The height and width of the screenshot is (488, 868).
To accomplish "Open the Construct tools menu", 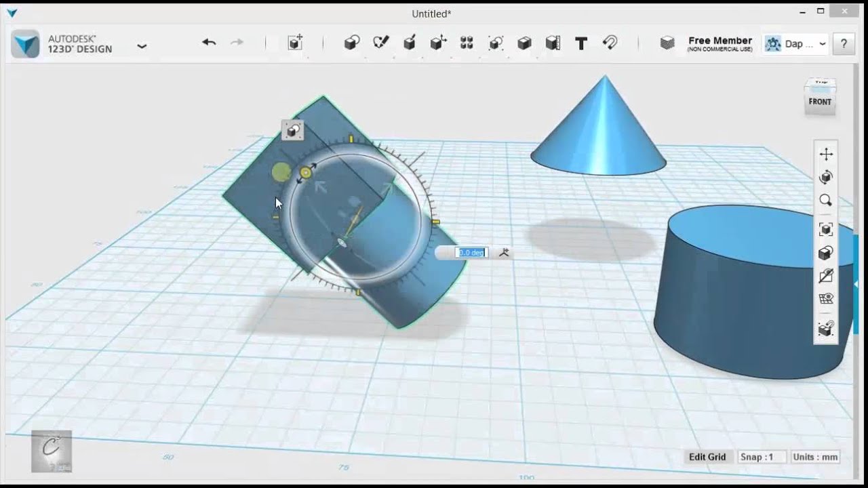I will coord(409,43).
